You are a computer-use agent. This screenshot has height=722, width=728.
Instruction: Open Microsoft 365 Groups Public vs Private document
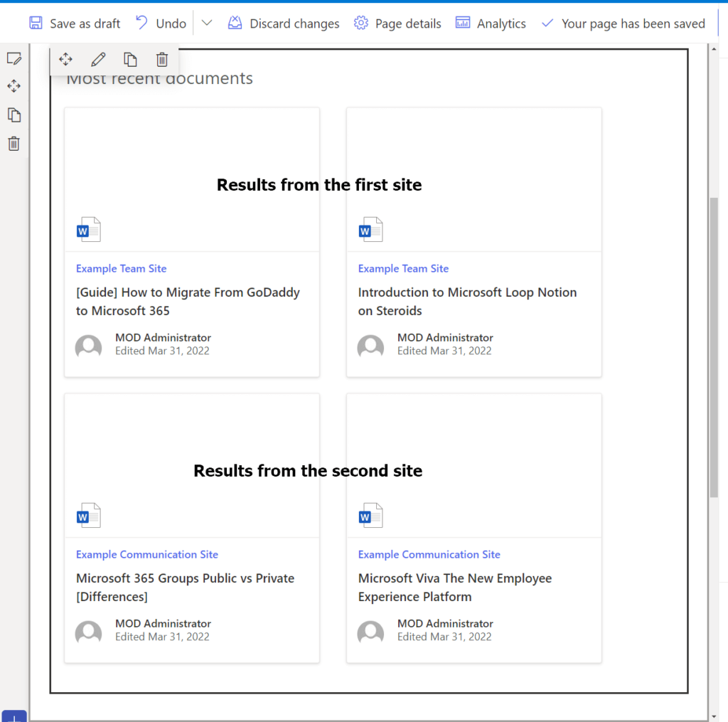tap(186, 588)
